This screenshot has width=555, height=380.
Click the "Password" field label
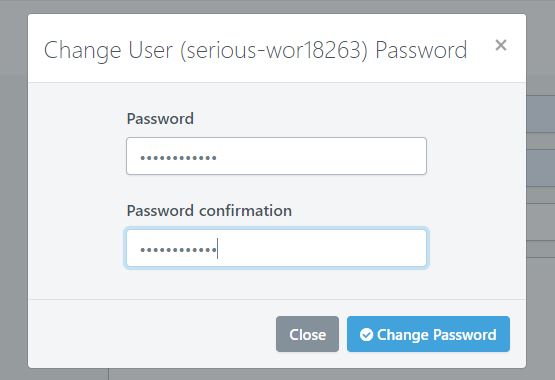point(160,119)
